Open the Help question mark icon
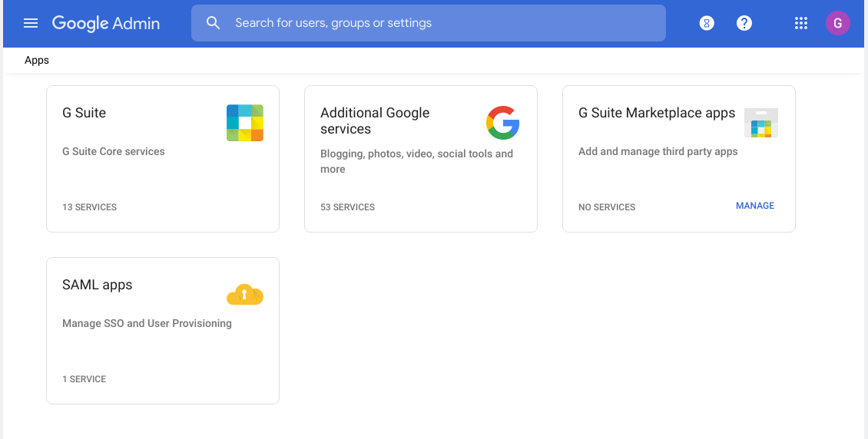 744,23
